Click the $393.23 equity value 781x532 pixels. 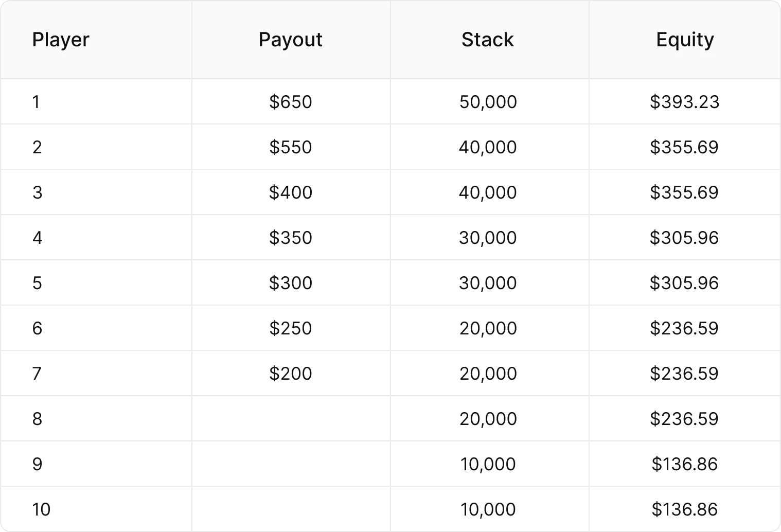pyautogui.click(x=684, y=102)
